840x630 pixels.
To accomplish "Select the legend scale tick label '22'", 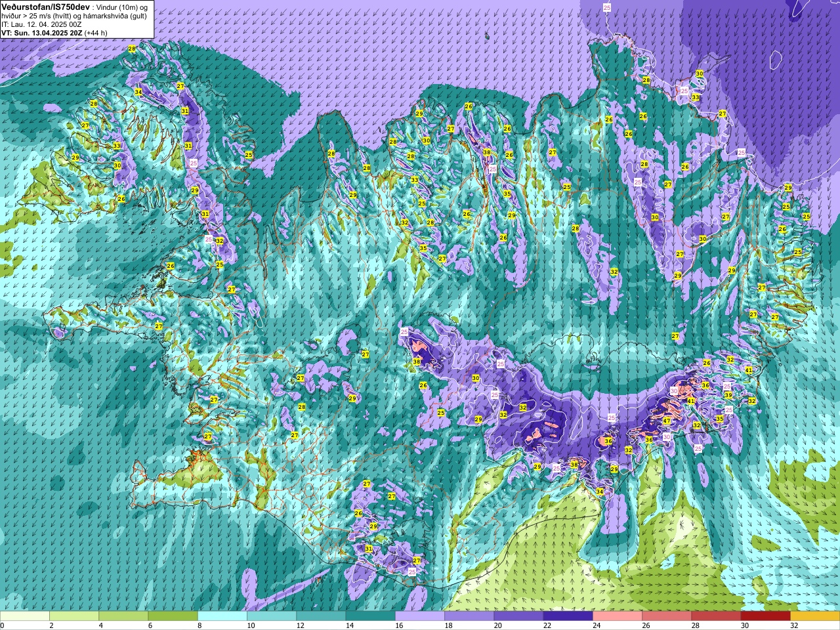I will 547,626.
